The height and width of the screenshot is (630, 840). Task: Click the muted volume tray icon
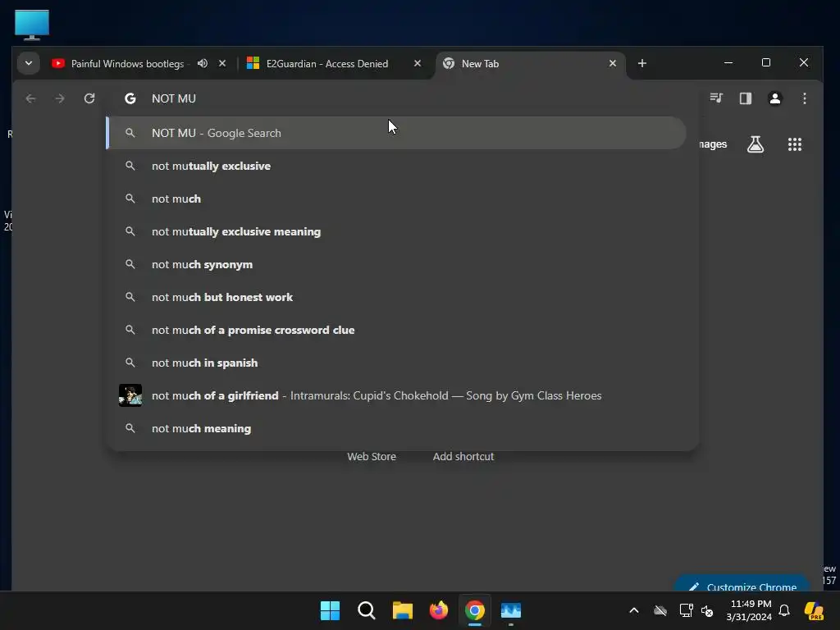pos(708,610)
